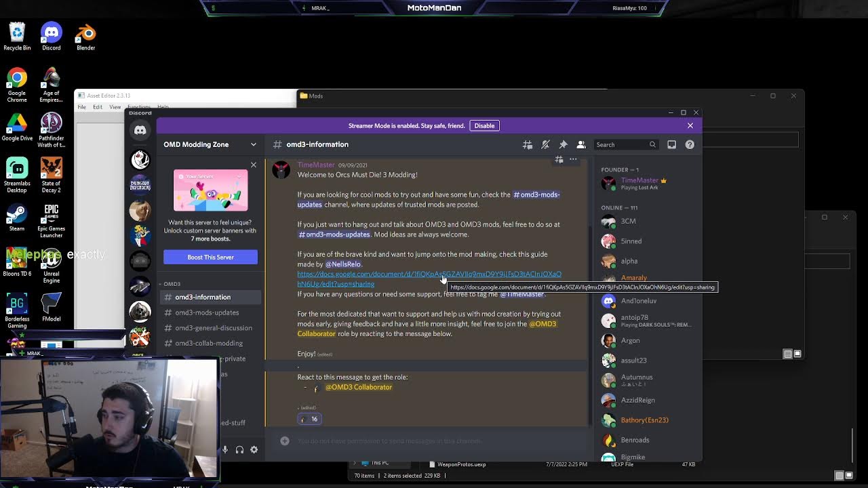Open File menu in Asset Editor
Viewport: 868px width, 488px height.
[81, 107]
